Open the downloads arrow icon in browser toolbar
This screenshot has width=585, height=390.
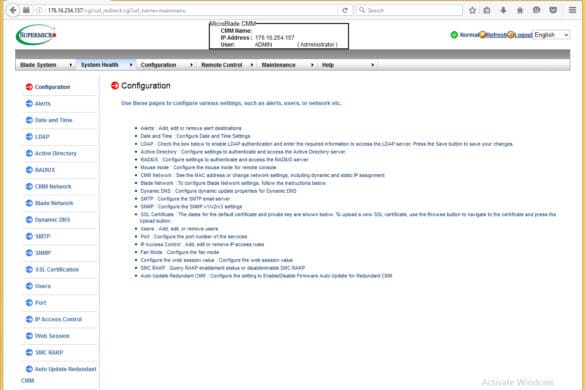[x=503, y=10]
